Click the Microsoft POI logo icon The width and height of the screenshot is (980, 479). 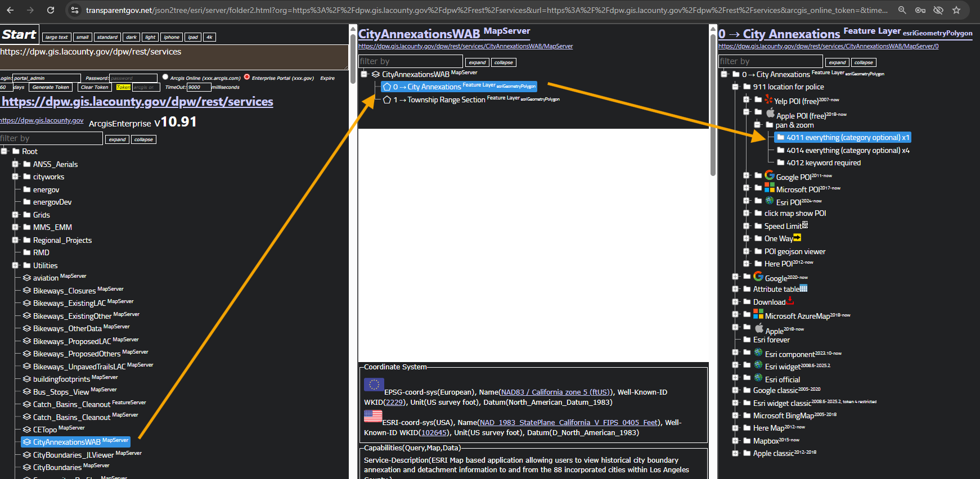coord(770,188)
